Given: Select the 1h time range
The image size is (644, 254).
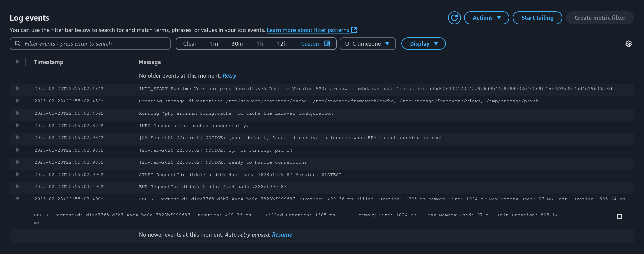Looking at the screenshot, I should 260,44.
